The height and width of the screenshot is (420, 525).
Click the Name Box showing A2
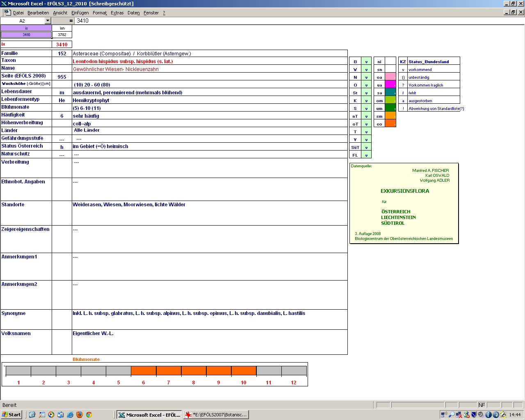coord(22,21)
